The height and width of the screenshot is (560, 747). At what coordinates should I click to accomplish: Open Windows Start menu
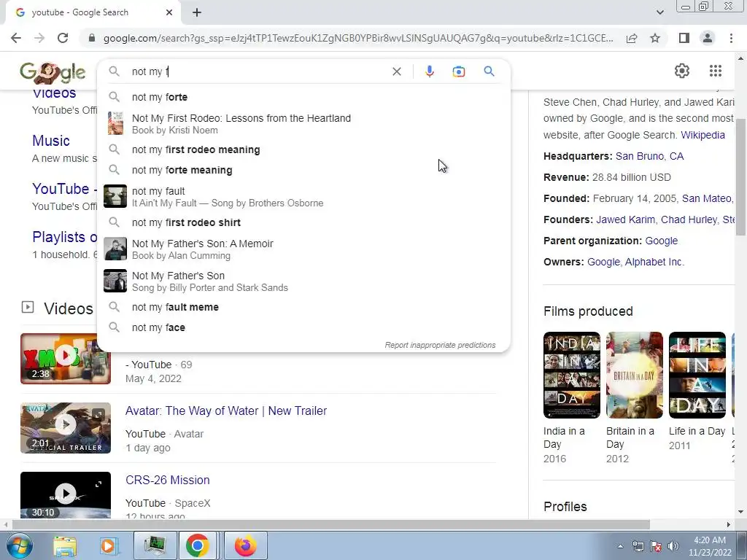18,545
